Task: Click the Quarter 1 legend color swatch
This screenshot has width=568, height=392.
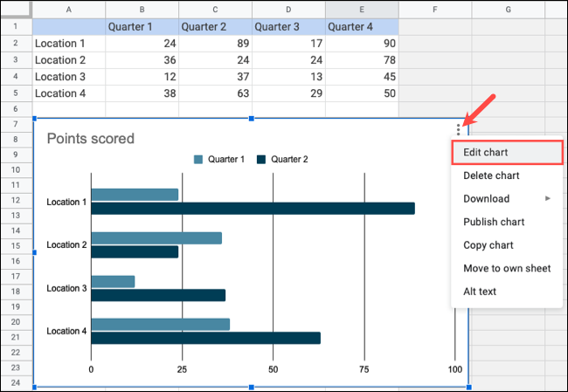Action: coord(198,159)
